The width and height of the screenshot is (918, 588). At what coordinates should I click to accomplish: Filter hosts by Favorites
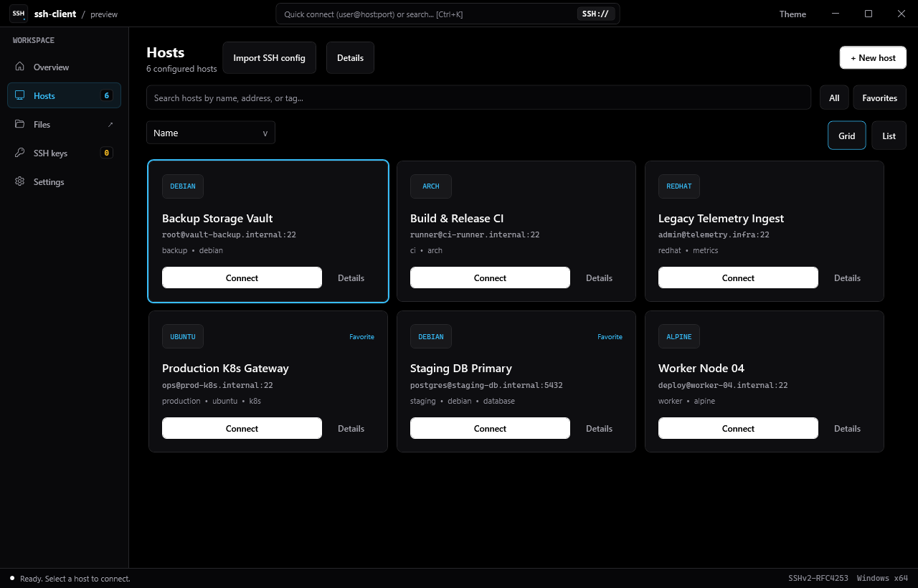(x=880, y=98)
